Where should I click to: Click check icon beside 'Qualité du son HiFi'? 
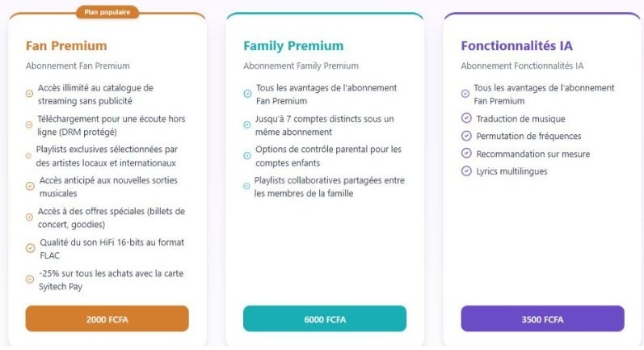tap(30, 248)
